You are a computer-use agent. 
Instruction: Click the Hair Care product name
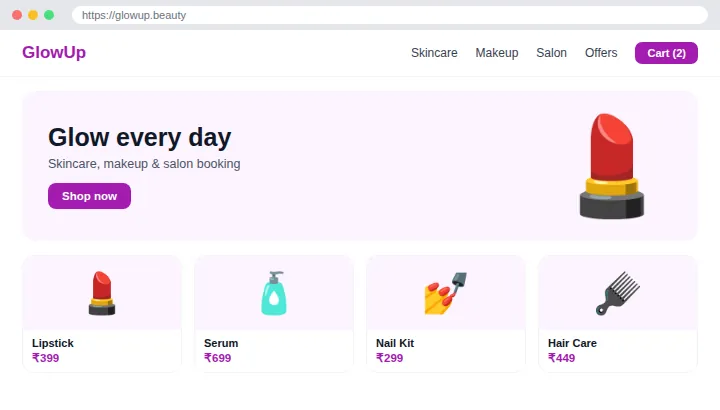(572, 343)
